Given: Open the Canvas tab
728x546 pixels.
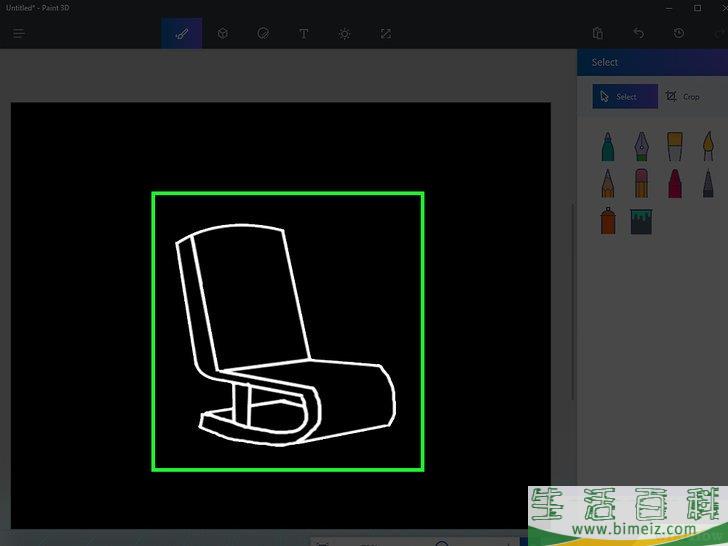Looking at the screenshot, I should pyautogui.click(x=385, y=33).
